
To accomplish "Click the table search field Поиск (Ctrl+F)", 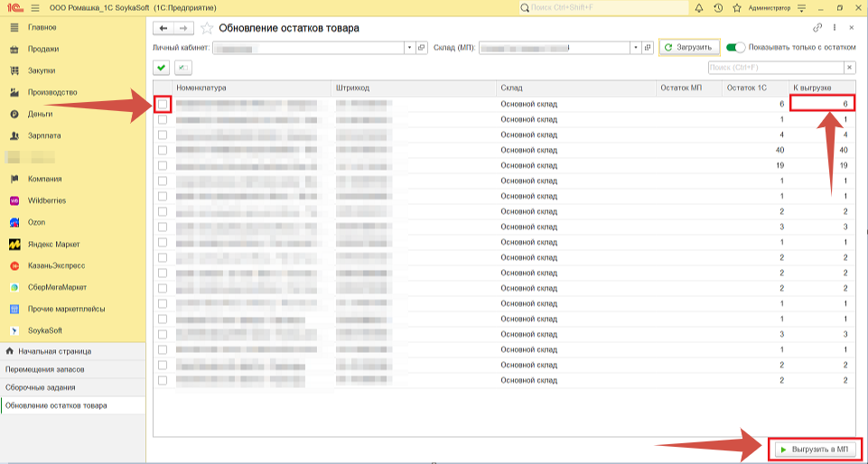I will tap(774, 68).
